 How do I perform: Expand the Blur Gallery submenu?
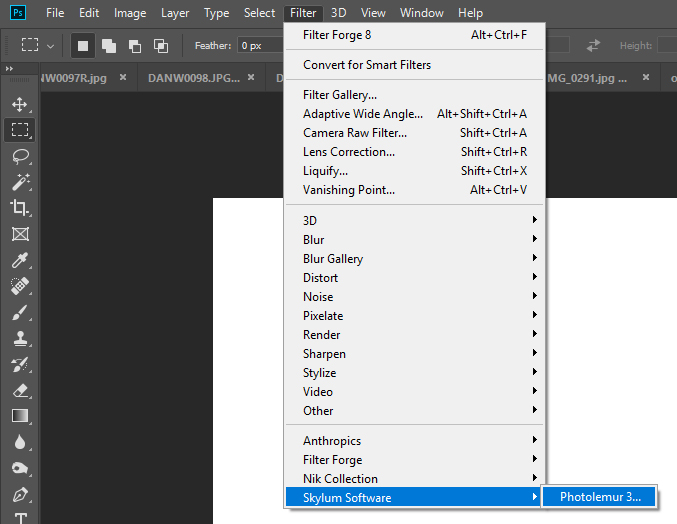coord(414,259)
